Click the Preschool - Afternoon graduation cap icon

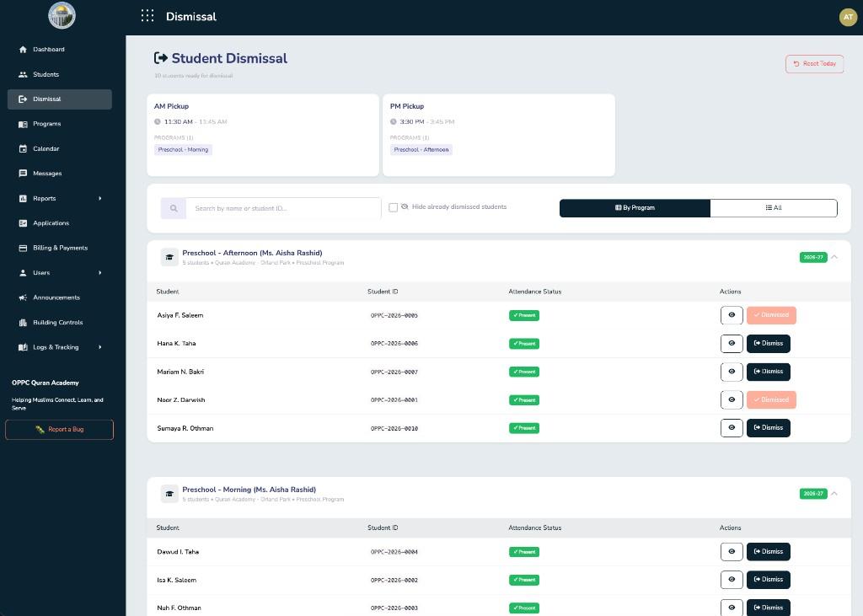169,257
